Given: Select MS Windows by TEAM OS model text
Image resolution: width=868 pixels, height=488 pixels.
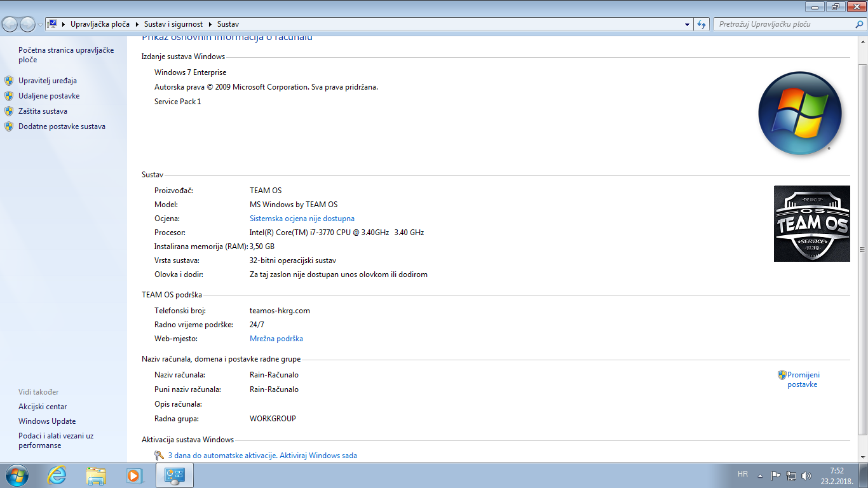Looking at the screenshot, I should pos(294,205).
